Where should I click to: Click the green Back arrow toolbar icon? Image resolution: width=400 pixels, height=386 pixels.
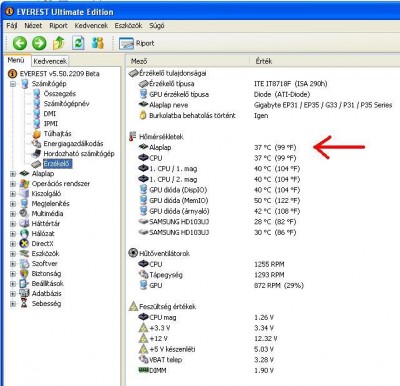20,43
